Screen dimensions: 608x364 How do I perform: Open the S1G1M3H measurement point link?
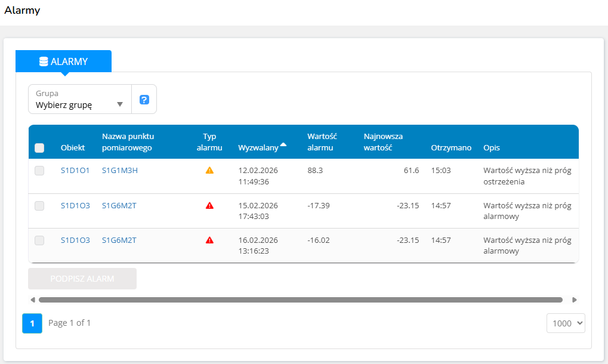119,171
